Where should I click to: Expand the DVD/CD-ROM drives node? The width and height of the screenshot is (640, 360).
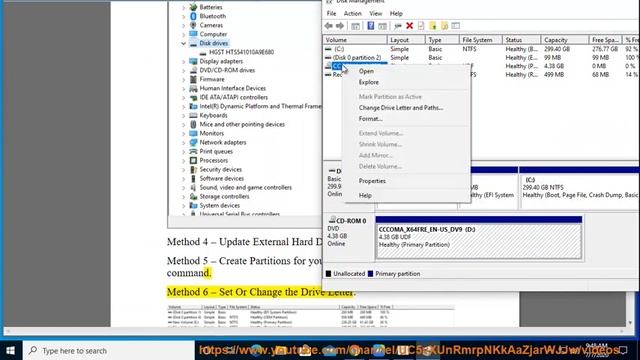pos(184,71)
